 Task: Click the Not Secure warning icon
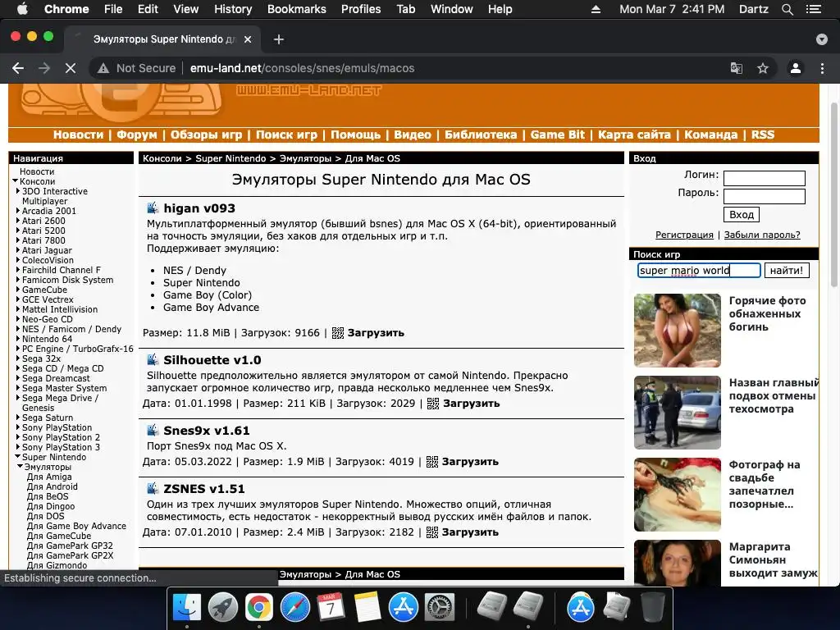click(103, 68)
